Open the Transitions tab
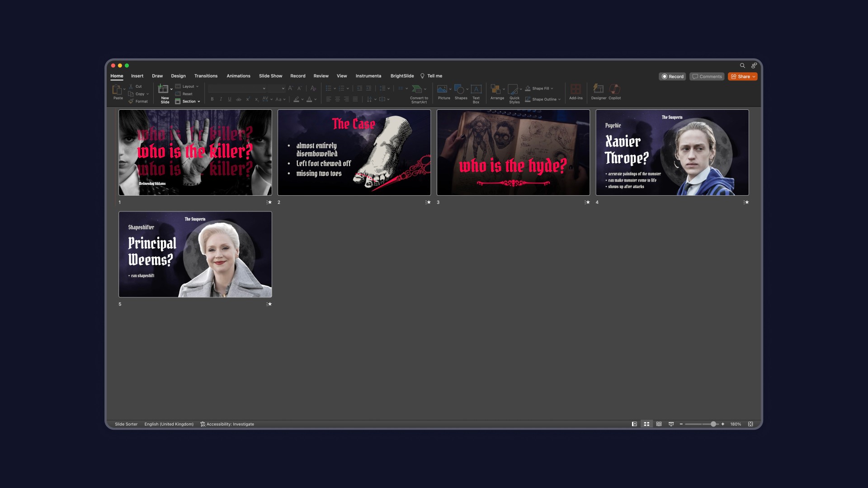The image size is (868, 488). coord(206,76)
